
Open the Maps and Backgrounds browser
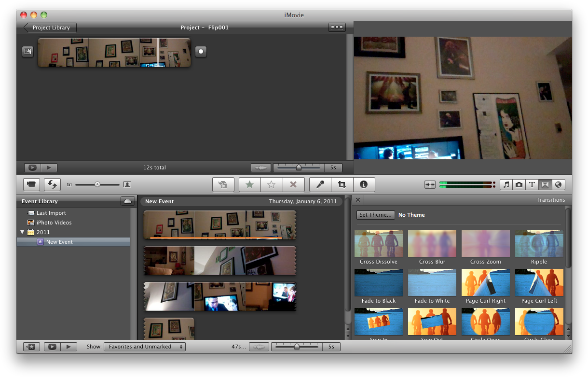[558, 184]
